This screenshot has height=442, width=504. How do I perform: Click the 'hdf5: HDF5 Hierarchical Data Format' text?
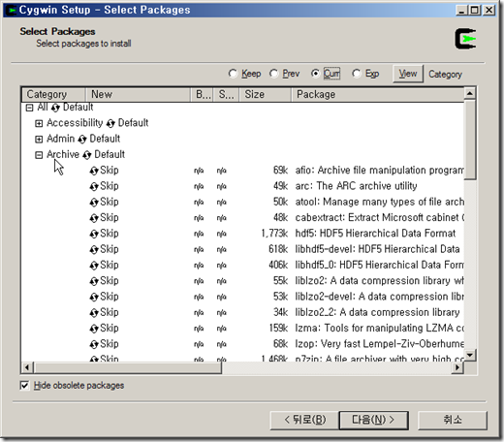pos(375,234)
